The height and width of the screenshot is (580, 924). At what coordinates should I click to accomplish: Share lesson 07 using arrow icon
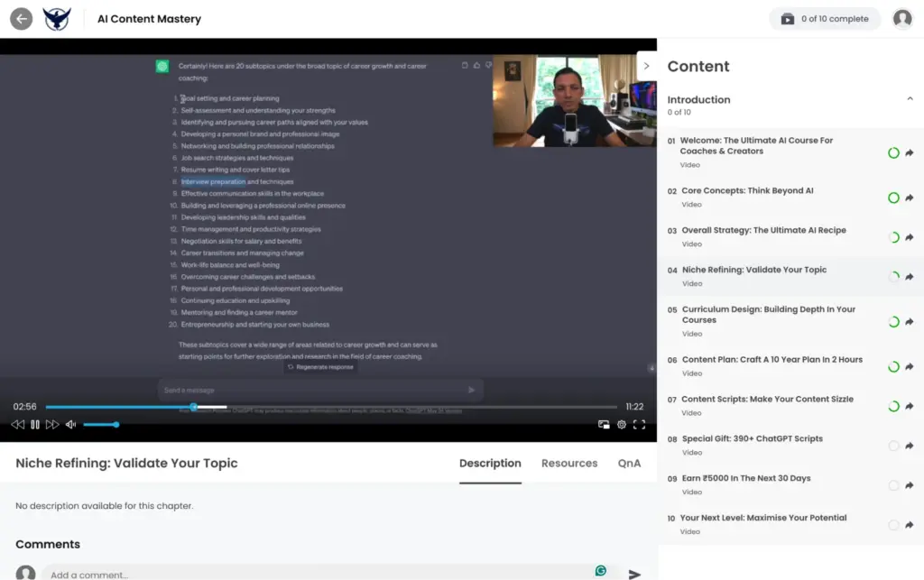pyautogui.click(x=910, y=406)
